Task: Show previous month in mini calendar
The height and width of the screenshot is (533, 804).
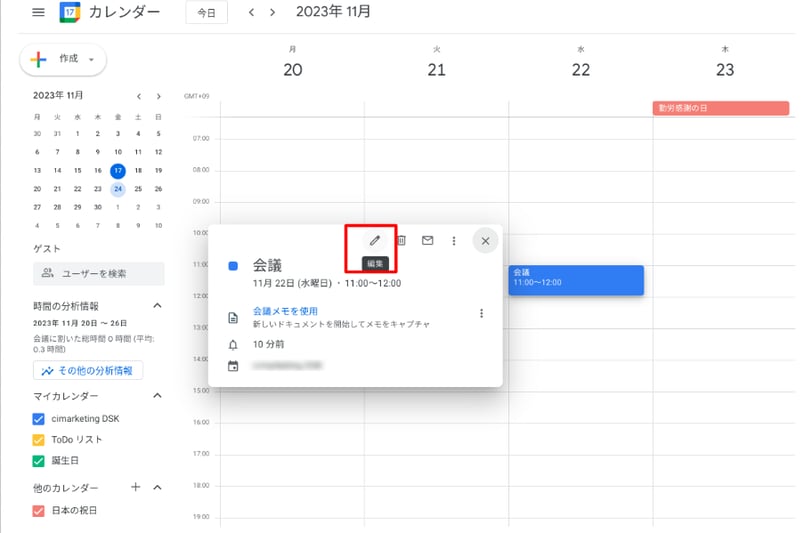Action: pos(139,96)
